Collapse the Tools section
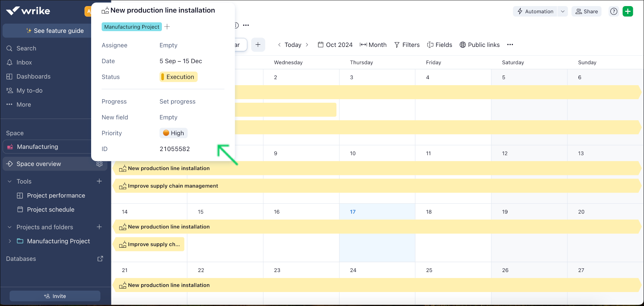The width and height of the screenshot is (644, 306). (10, 181)
